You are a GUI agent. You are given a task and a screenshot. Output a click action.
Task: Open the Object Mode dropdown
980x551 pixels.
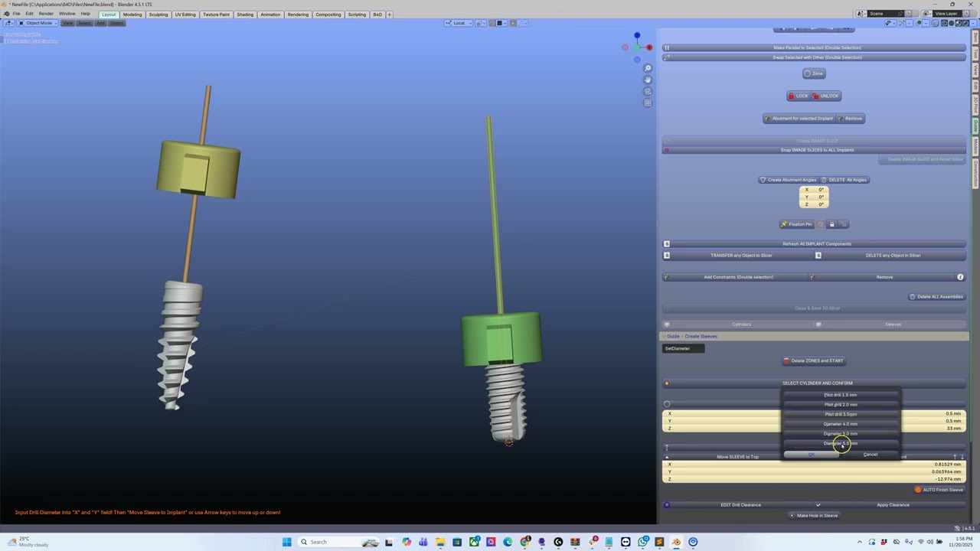pyautogui.click(x=36, y=23)
